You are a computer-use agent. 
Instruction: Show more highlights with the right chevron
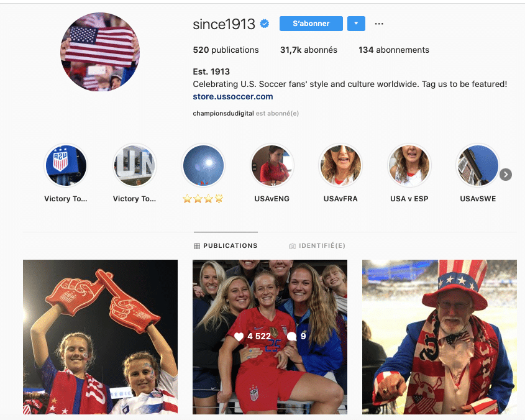[x=506, y=175]
